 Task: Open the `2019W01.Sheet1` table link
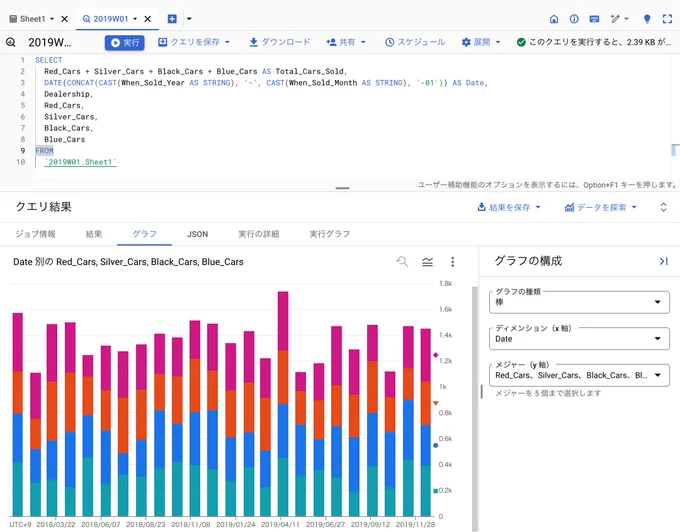click(x=80, y=162)
